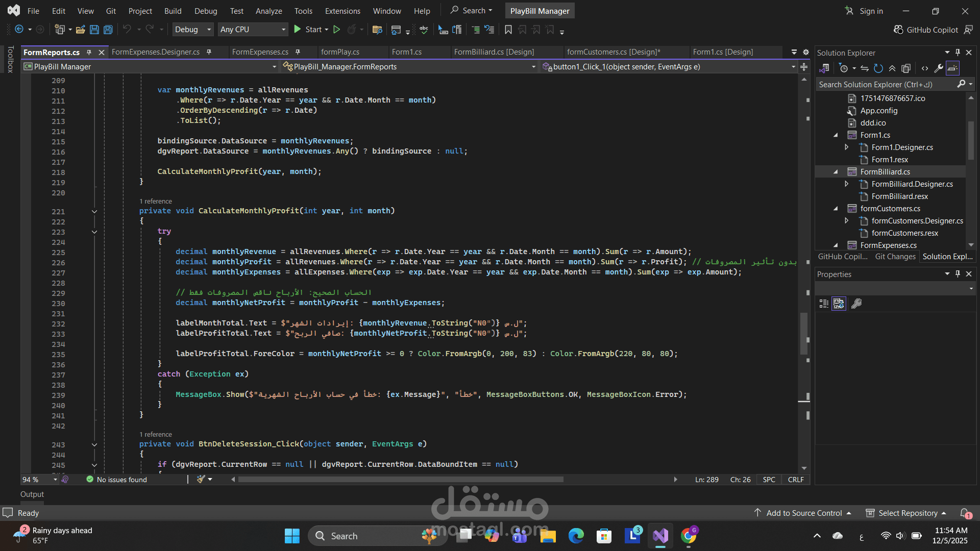Click View Code icon in Solution Explorer

point(925,68)
